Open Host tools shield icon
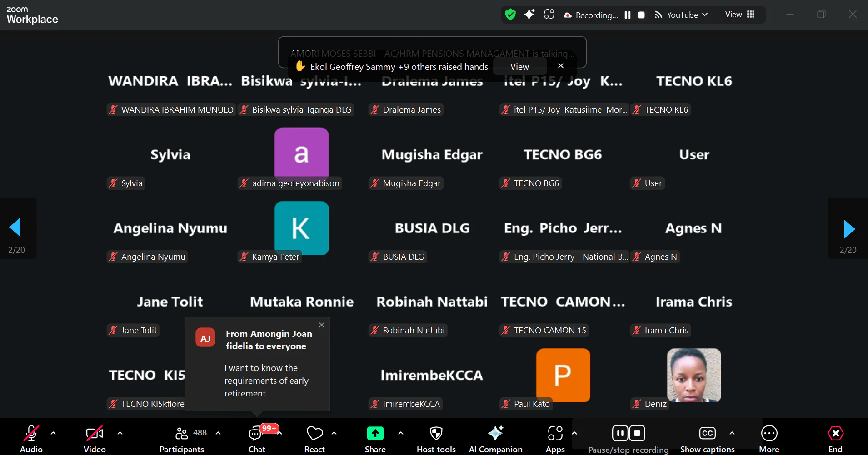 436,434
